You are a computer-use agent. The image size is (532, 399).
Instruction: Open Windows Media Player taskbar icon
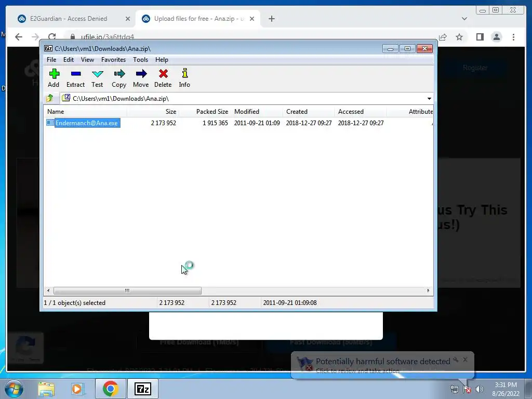[77, 389]
